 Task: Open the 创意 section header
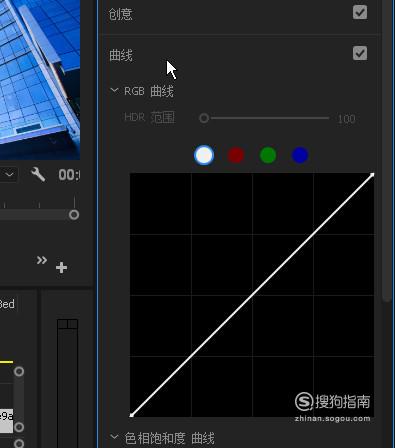[120, 14]
